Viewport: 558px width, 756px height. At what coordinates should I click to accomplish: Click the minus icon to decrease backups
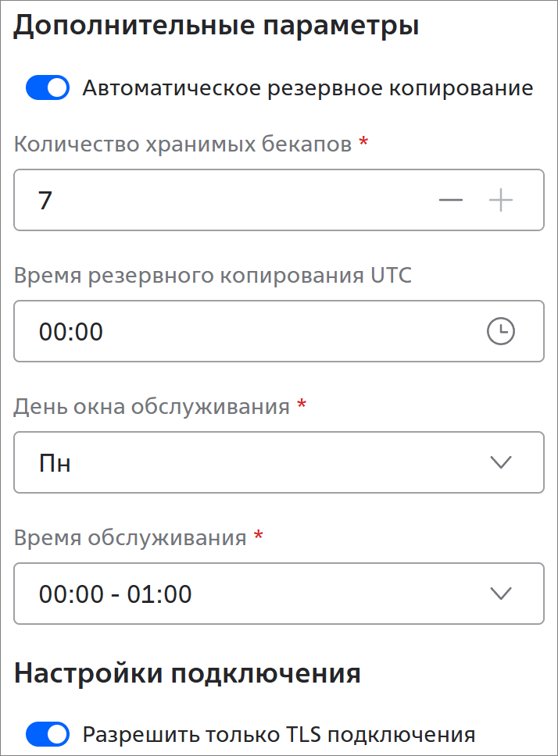click(451, 201)
